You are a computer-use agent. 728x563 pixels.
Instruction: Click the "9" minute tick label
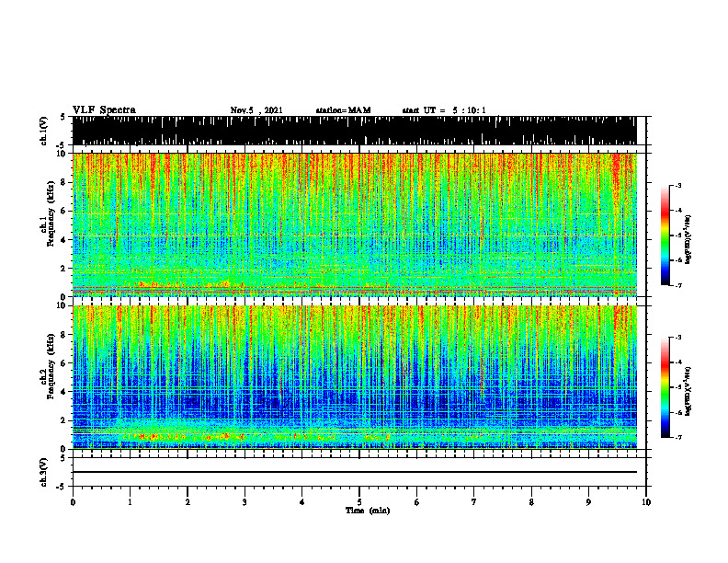[x=588, y=502]
